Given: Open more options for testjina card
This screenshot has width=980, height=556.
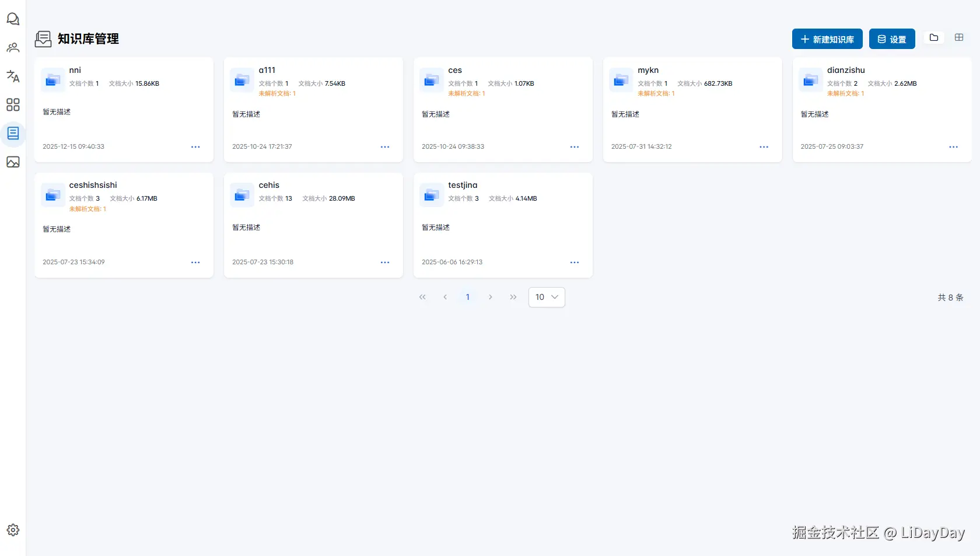Looking at the screenshot, I should pyautogui.click(x=575, y=263).
